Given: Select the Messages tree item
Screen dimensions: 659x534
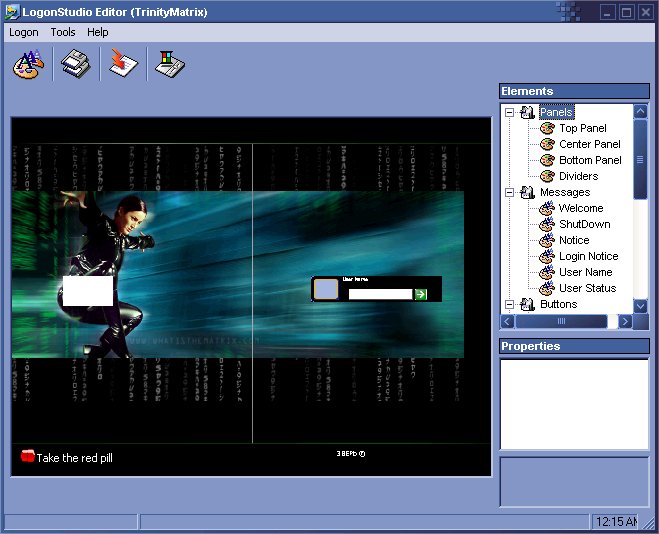Looking at the screenshot, I should 565,192.
